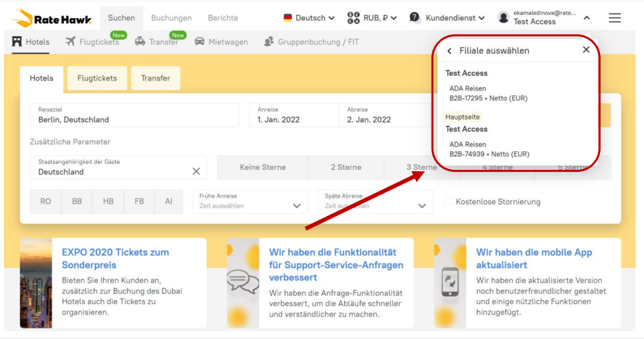Viewport: 644px width, 339px height.
Task: Close the Filiale auswählen popup
Action: coord(586,50)
